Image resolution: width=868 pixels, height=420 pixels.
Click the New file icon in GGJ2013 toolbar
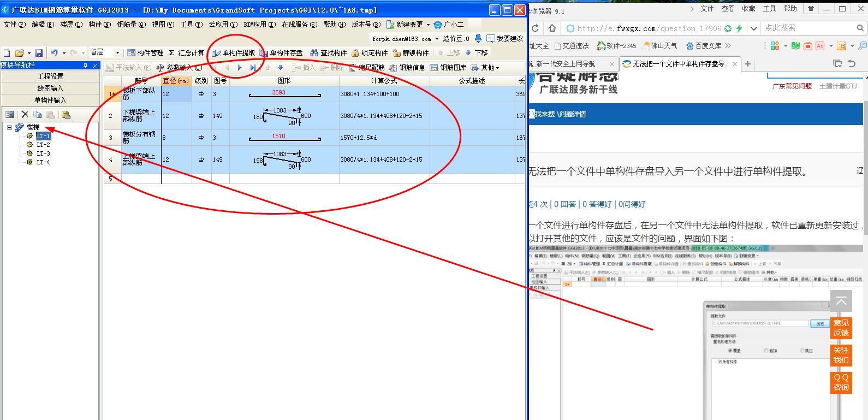(7, 53)
